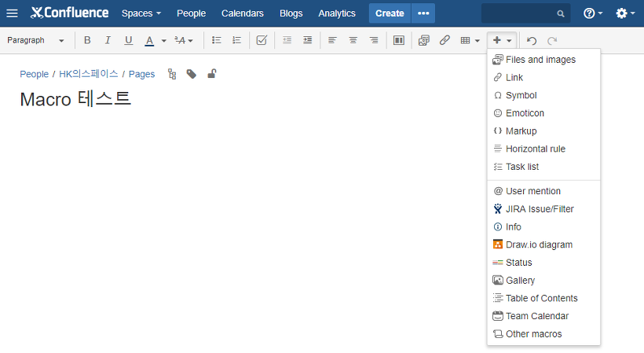Open the table dropdown
Image resolution: width=644 pixels, height=353 pixels.
478,41
